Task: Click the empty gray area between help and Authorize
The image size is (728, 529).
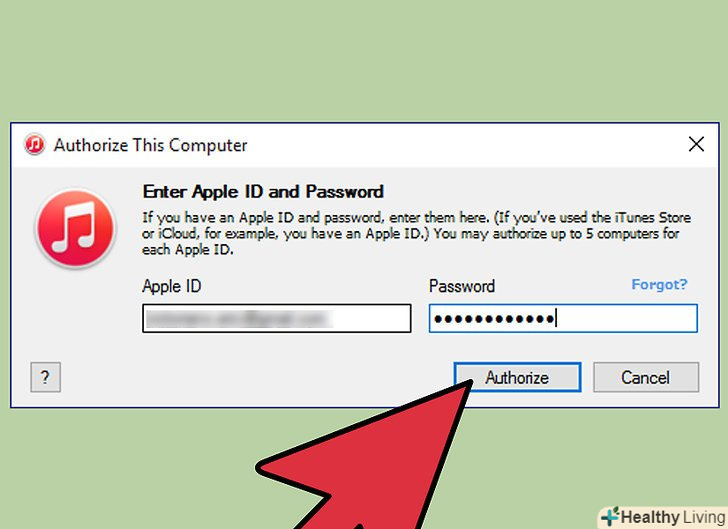Action: point(255,377)
